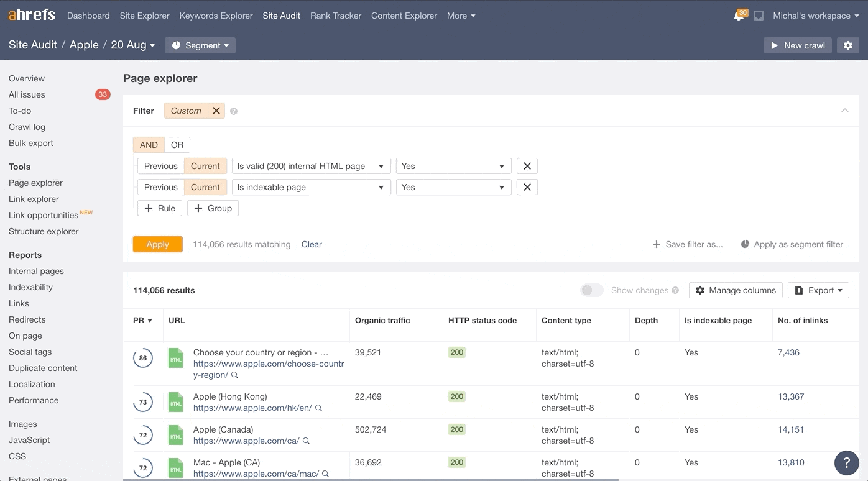Toggle the Show changes switch
Viewport: 868px width, 481px height.
591,290
